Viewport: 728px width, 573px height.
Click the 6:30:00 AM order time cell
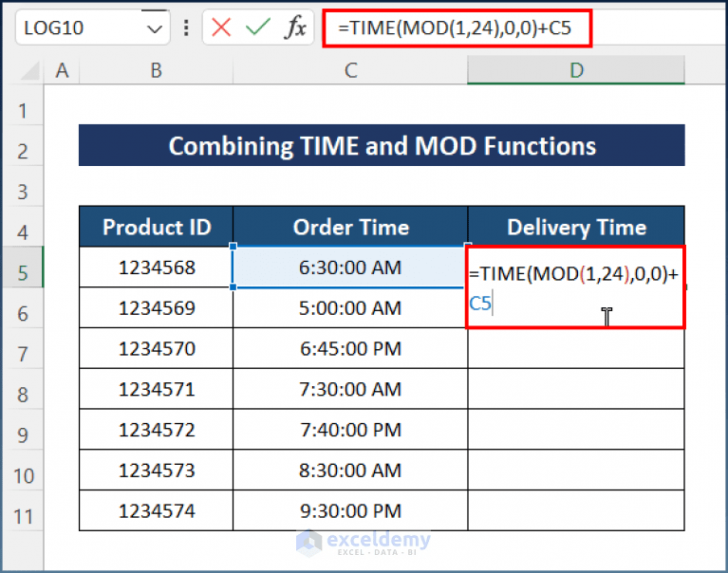coord(350,268)
